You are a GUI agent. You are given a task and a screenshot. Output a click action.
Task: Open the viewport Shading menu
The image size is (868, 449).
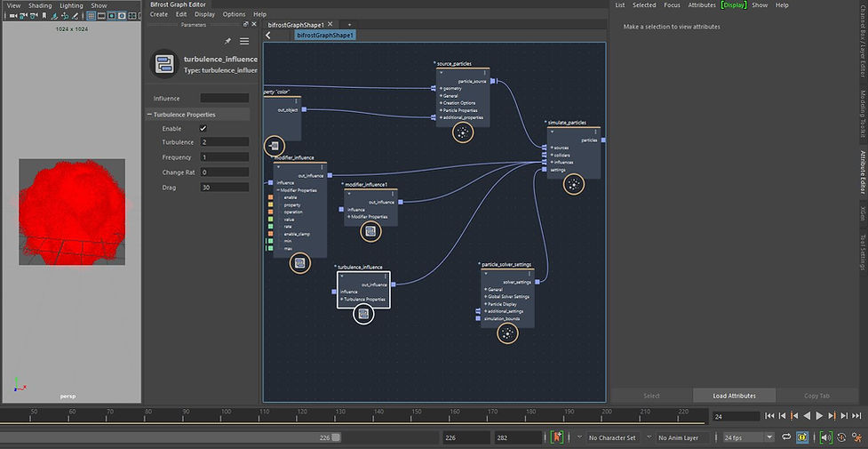coord(40,5)
